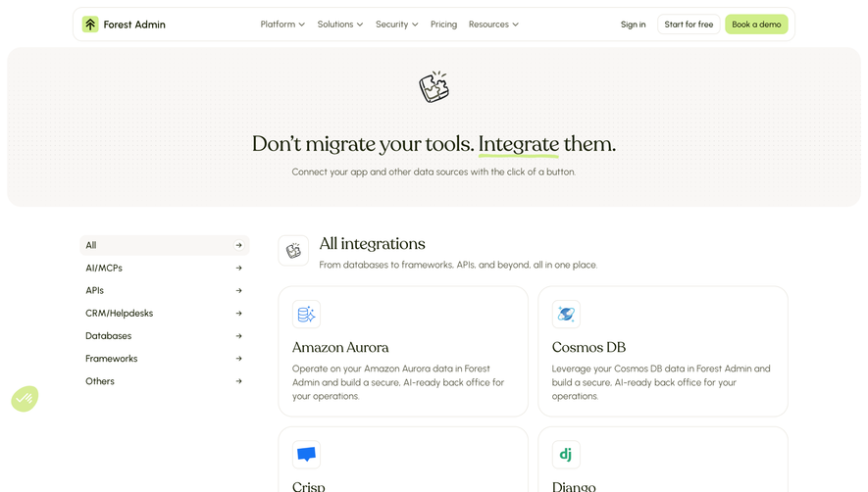Click the arrow beside Databases
The image size is (868, 492).
pos(238,336)
